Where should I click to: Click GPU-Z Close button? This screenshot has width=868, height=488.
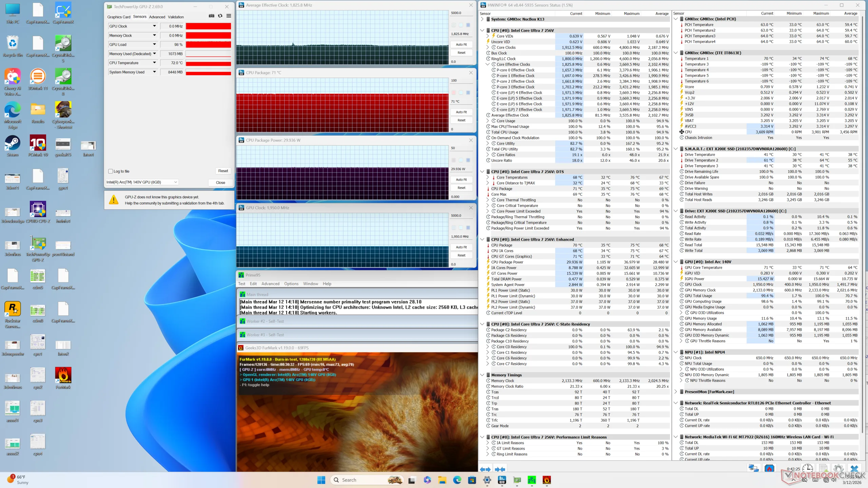point(220,182)
